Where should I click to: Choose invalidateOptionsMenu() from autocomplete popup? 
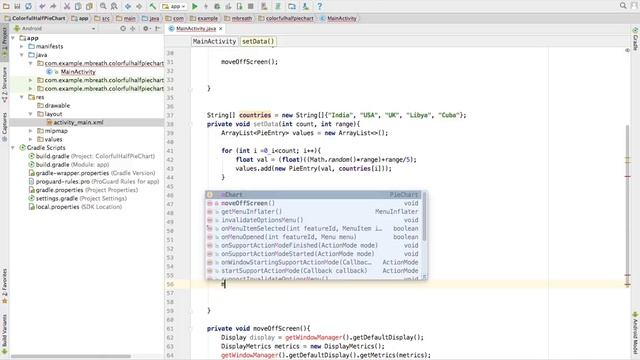[x=313, y=220]
